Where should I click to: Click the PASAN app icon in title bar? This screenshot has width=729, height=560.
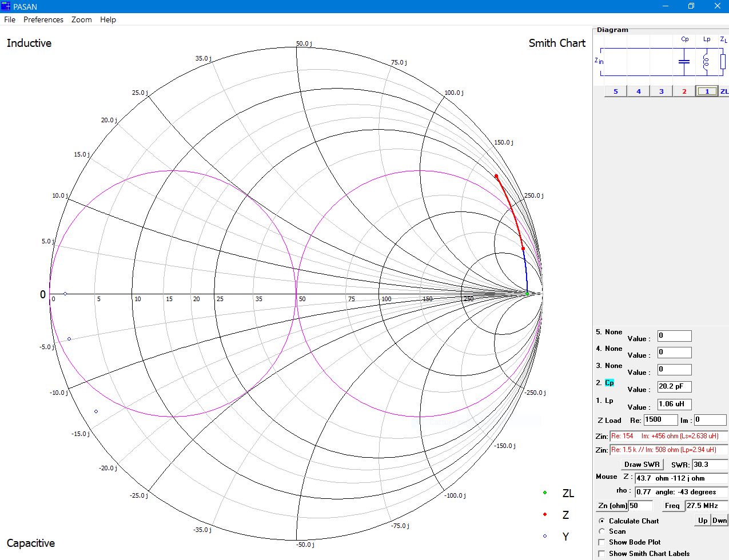[6, 6]
